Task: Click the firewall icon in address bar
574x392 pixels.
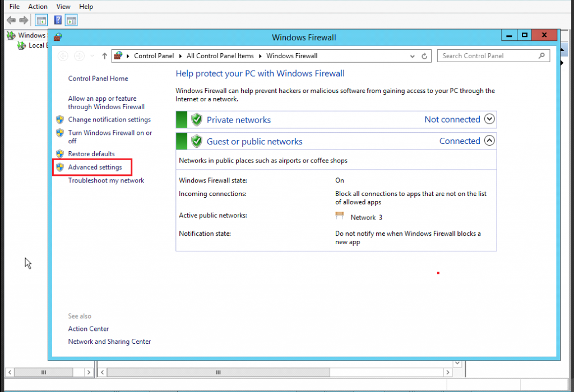Action: (118, 55)
